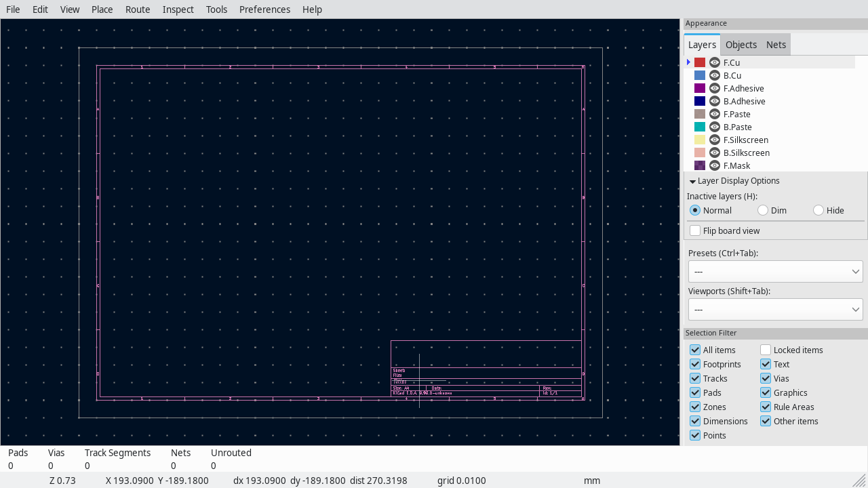Open the Presets dropdown

tap(775, 271)
